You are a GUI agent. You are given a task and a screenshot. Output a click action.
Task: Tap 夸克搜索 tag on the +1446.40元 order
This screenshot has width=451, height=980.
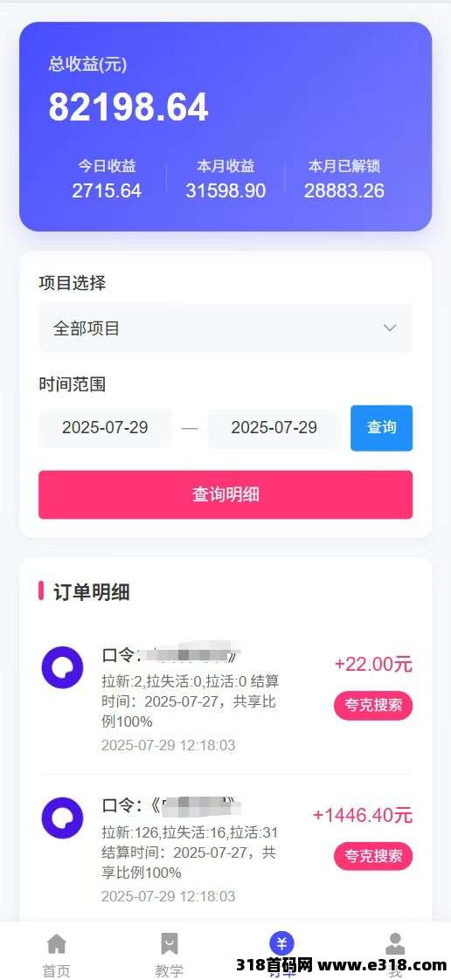(373, 856)
